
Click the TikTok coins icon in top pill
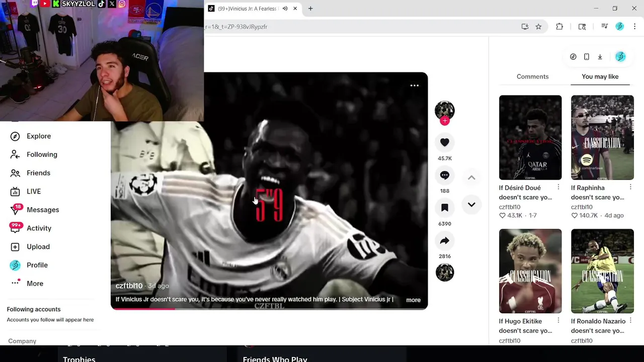573,57
